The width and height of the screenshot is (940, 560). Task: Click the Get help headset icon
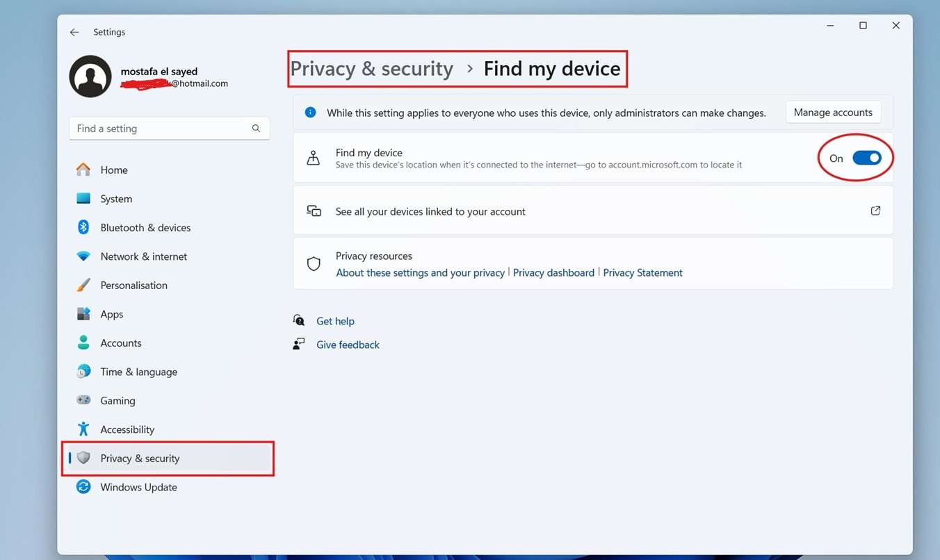(x=299, y=320)
